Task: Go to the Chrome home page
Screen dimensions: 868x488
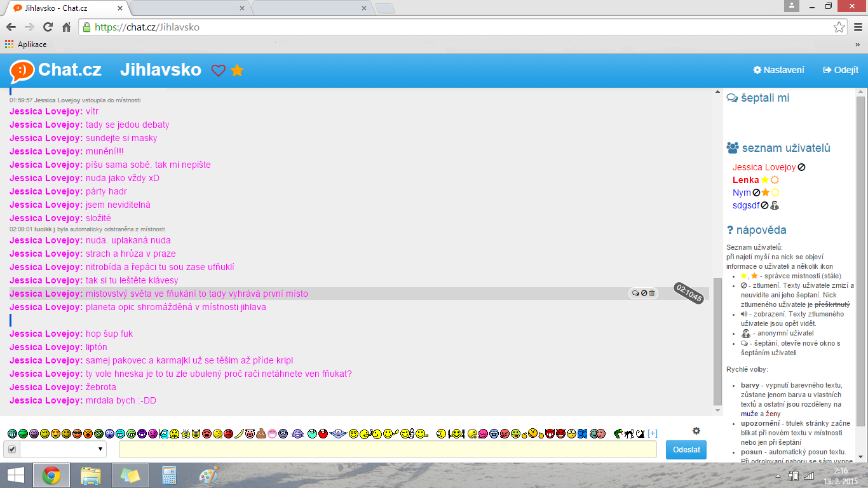Action: (66, 27)
